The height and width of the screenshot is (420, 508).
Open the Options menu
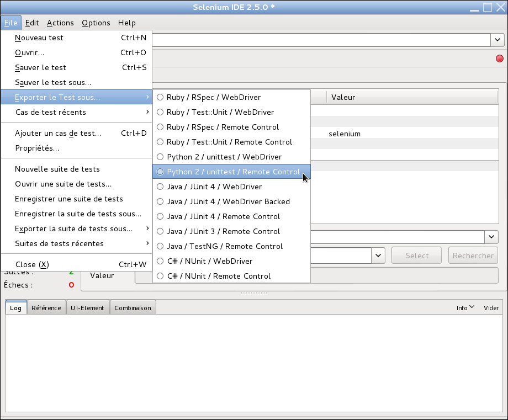pyautogui.click(x=96, y=23)
